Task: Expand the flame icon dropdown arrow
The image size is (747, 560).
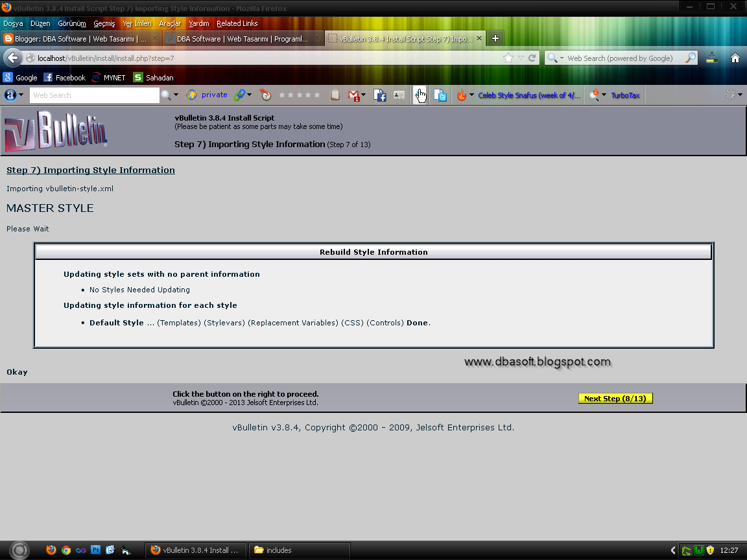Action: point(471,95)
